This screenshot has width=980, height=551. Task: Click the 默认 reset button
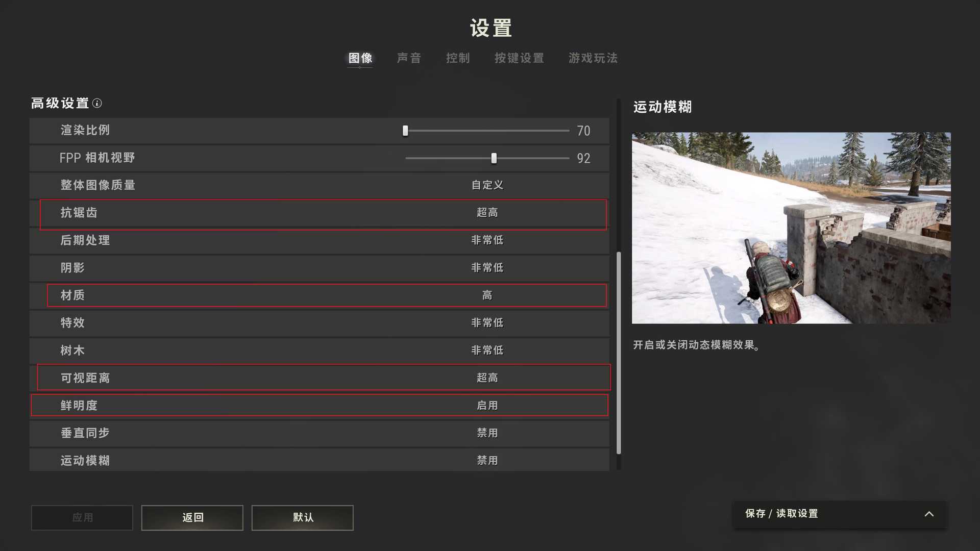303,518
